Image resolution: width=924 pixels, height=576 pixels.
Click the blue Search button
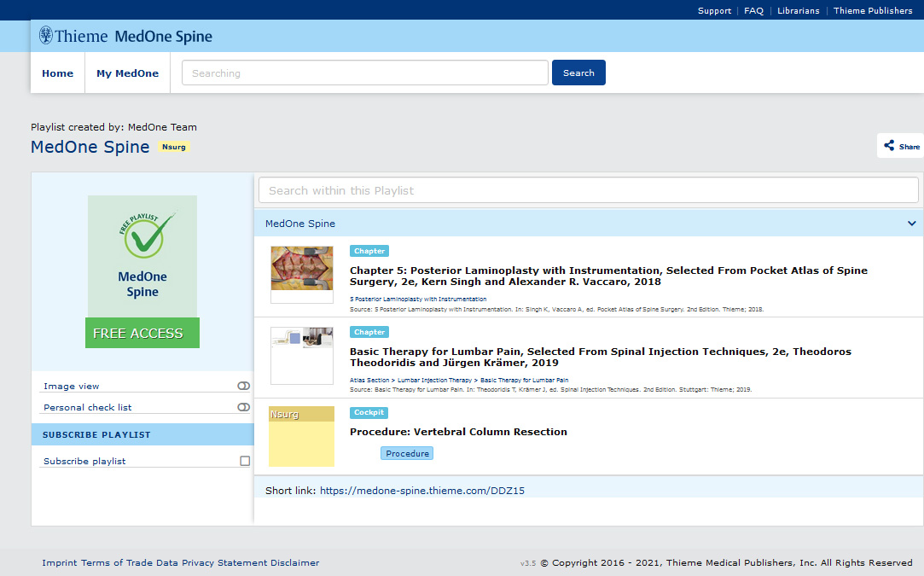(x=578, y=73)
